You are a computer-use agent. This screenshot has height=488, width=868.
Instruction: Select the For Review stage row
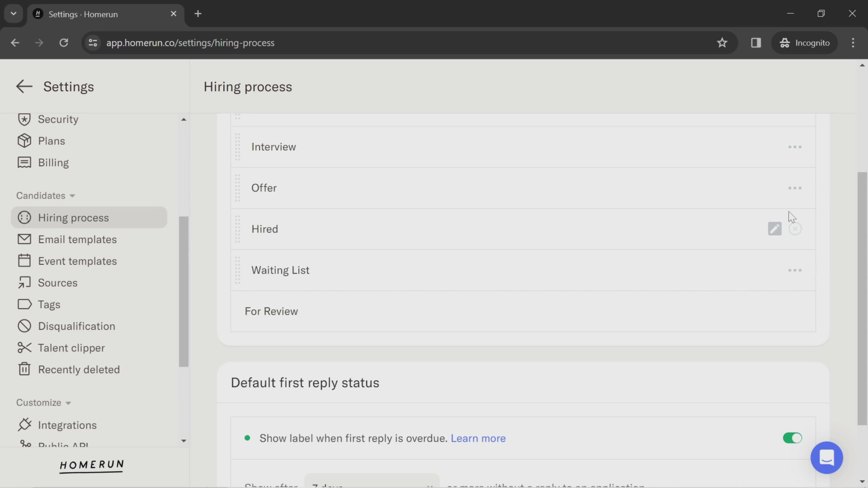(523, 311)
